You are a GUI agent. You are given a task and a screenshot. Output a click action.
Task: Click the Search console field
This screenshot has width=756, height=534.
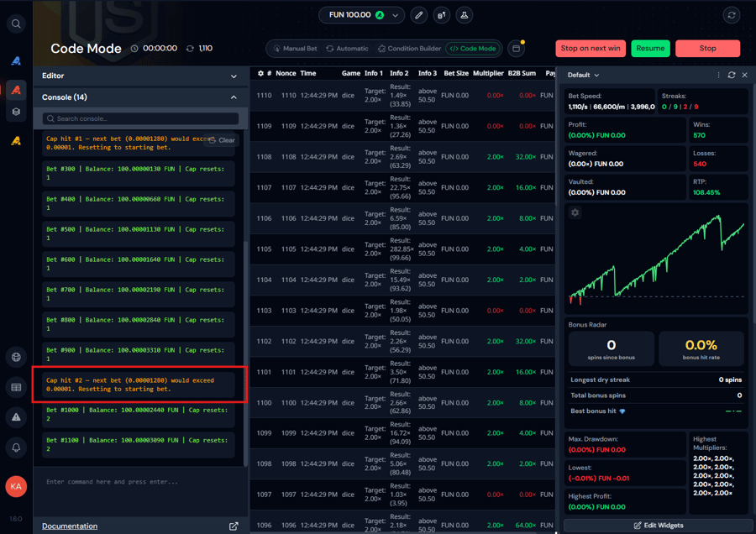coord(140,118)
